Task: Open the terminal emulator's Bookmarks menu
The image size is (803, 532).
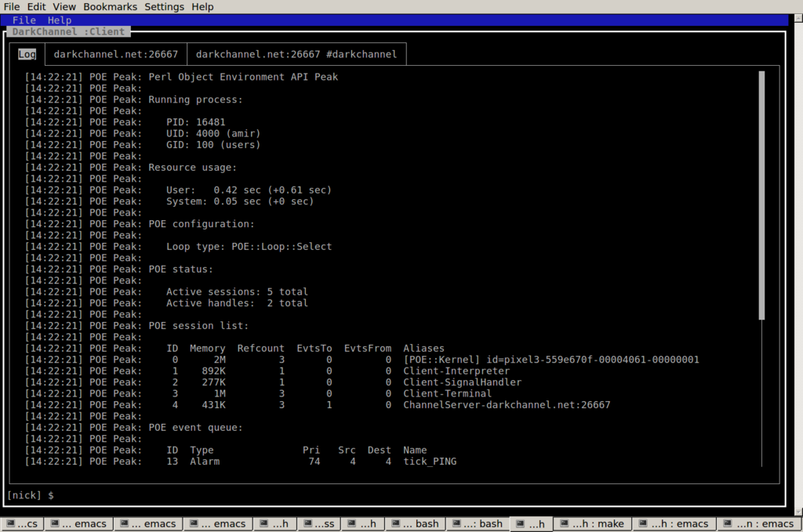Action: [x=110, y=7]
